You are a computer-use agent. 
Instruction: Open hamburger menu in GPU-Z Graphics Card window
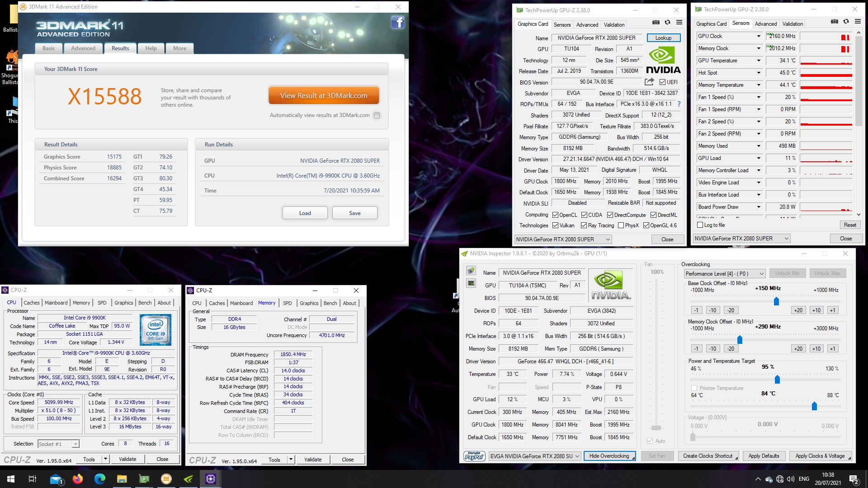(679, 22)
